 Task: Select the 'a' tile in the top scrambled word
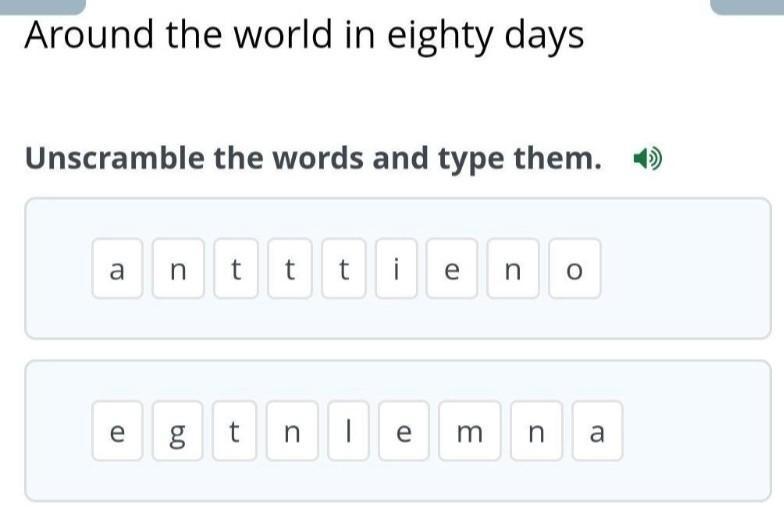[x=118, y=269]
